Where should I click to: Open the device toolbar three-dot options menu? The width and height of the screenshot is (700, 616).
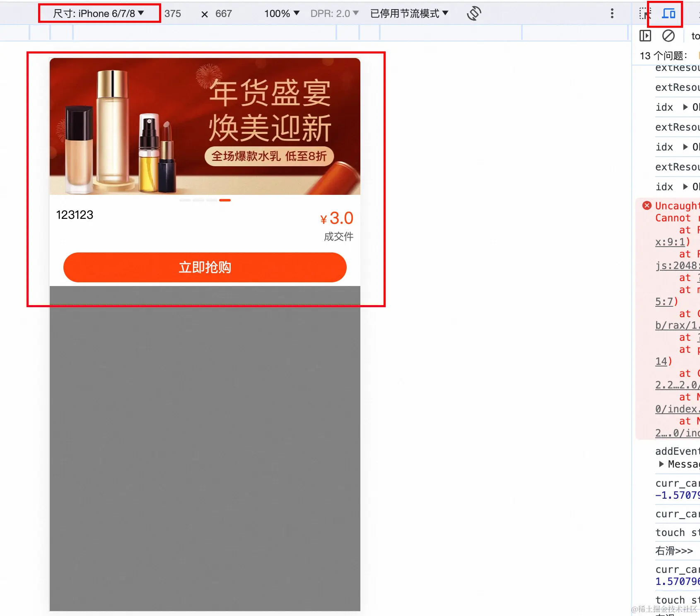(x=612, y=14)
